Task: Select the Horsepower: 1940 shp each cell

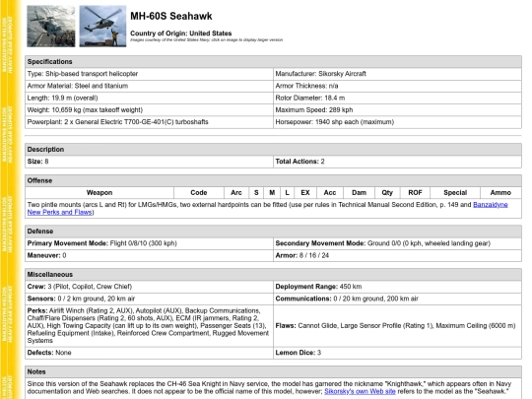Action: (x=397, y=122)
